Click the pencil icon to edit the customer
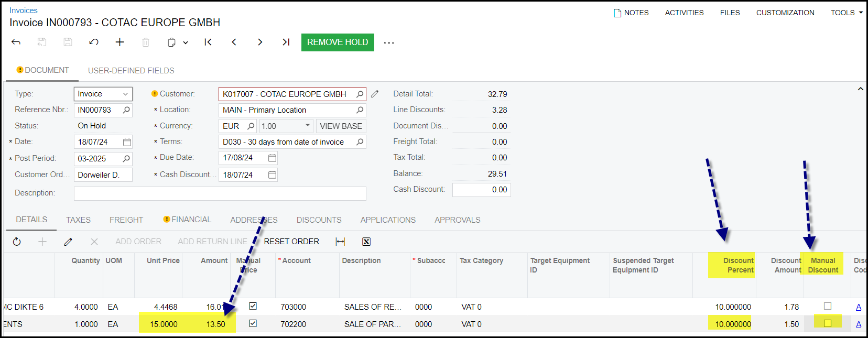The width and height of the screenshot is (868, 338). (x=375, y=94)
